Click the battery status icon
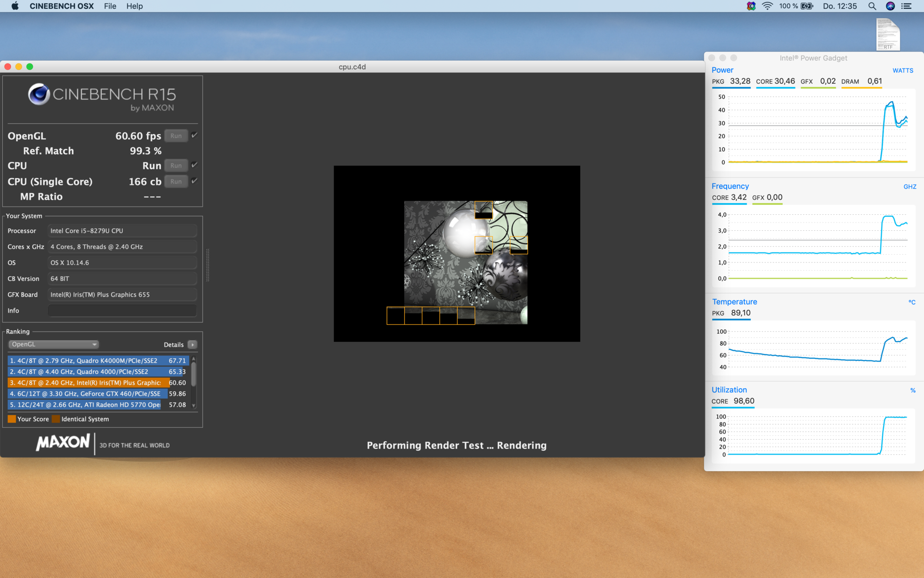Screen dimensions: 924x578 tap(807, 6)
